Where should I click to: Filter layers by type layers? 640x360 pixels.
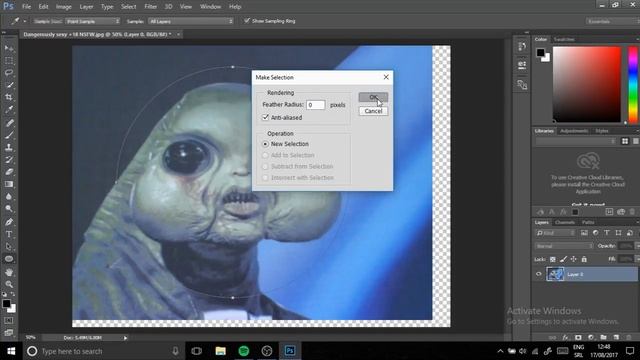[607, 233]
